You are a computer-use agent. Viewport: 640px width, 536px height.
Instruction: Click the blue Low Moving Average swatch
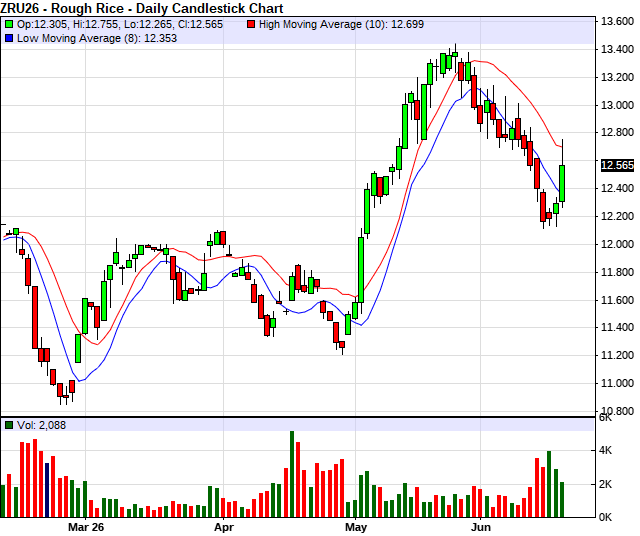[x=9, y=38]
